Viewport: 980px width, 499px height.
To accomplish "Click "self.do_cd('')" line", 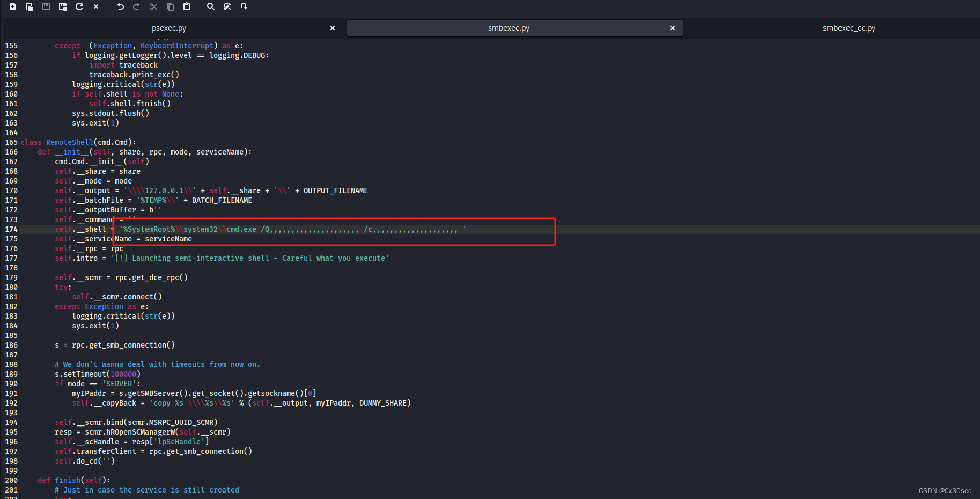I will (85, 461).
